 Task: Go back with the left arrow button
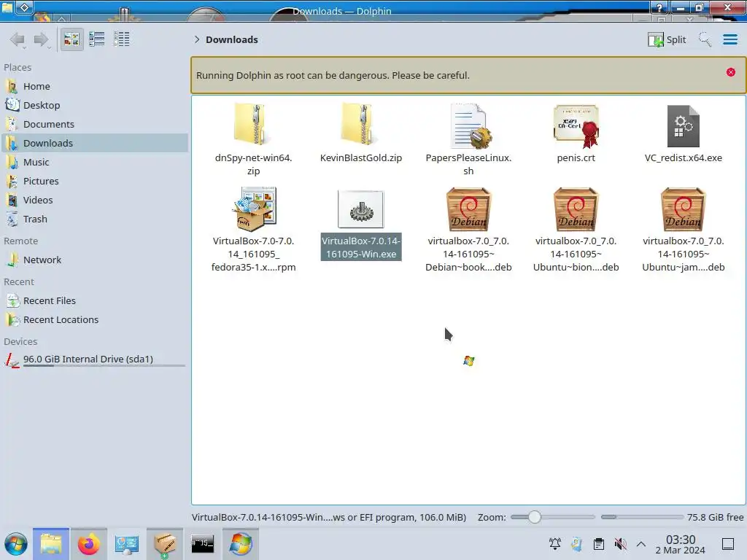point(18,39)
